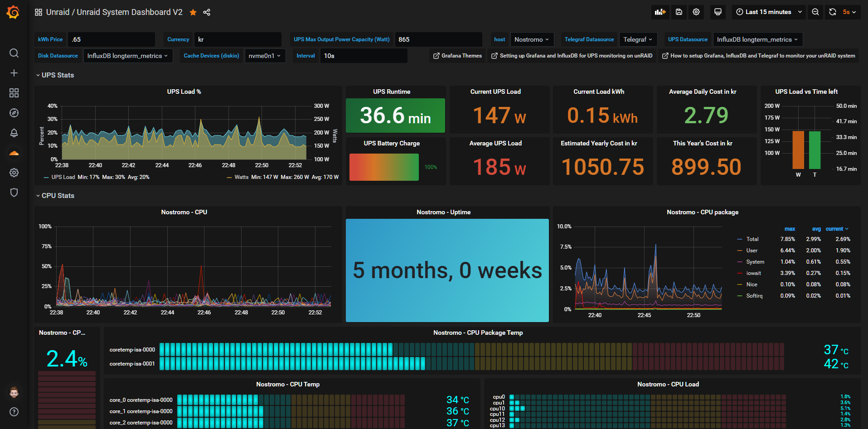Viewport: 868px width, 429px height.
Task: Save the dashboard using the save icon
Action: (x=679, y=12)
